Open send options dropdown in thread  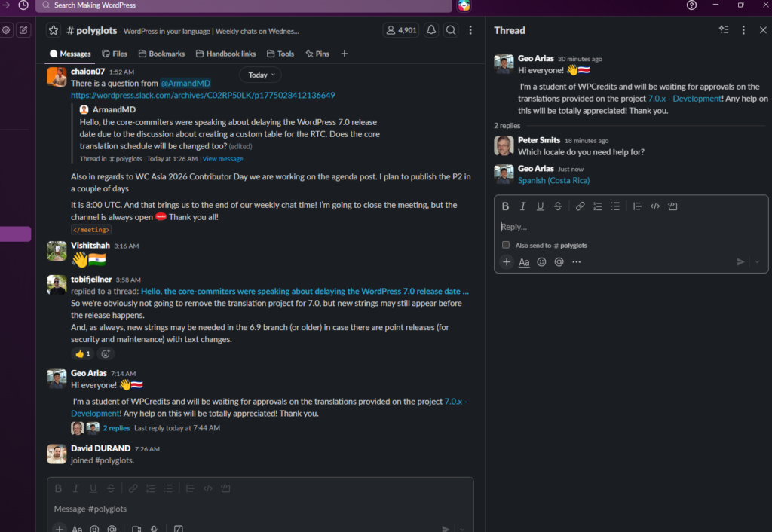point(757,262)
